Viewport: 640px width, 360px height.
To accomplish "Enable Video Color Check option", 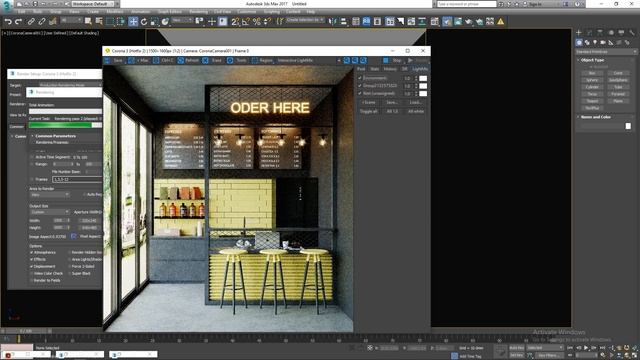I will [x=32, y=273].
